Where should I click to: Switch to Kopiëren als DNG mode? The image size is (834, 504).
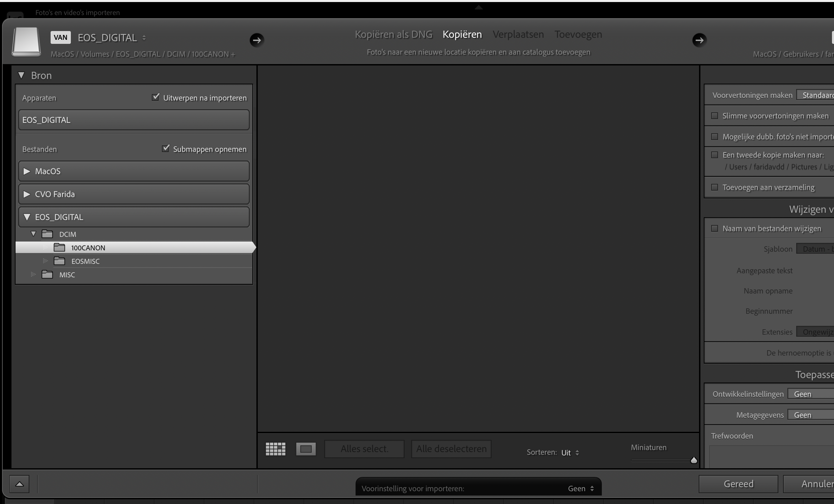point(394,34)
